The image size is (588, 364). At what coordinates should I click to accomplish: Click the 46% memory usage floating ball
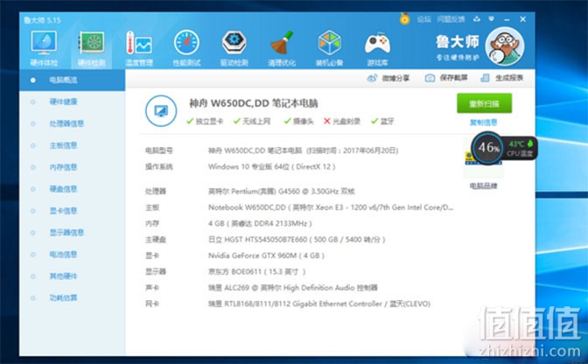tap(487, 148)
